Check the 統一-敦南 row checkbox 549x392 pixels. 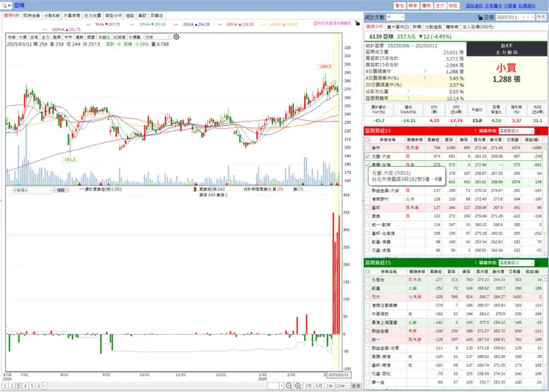[367, 225]
